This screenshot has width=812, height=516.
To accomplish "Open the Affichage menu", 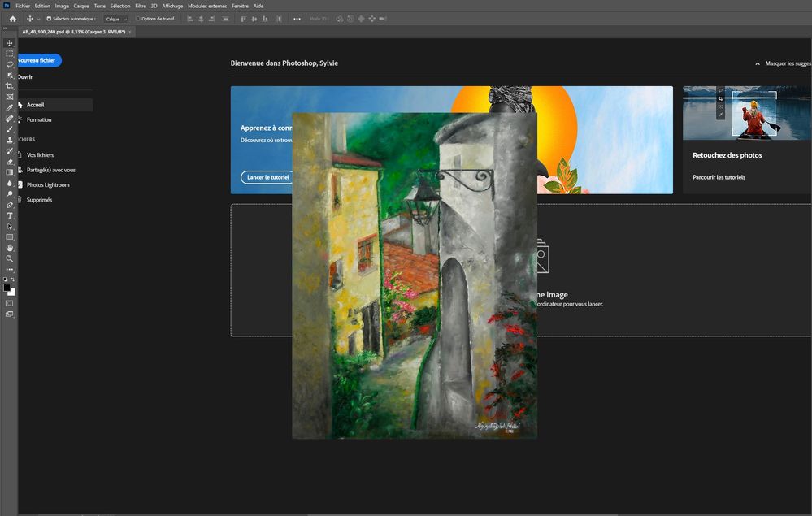I will (172, 6).
